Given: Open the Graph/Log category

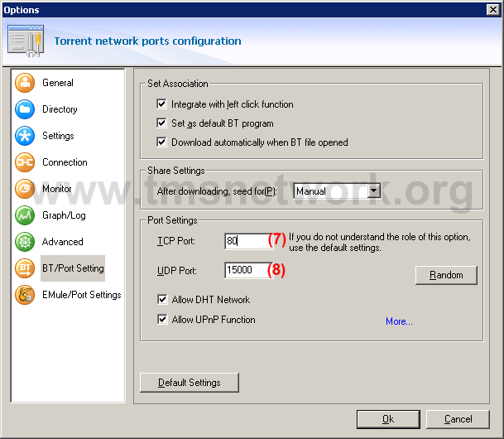Looking at the screenshot, I should pos(64,215).
